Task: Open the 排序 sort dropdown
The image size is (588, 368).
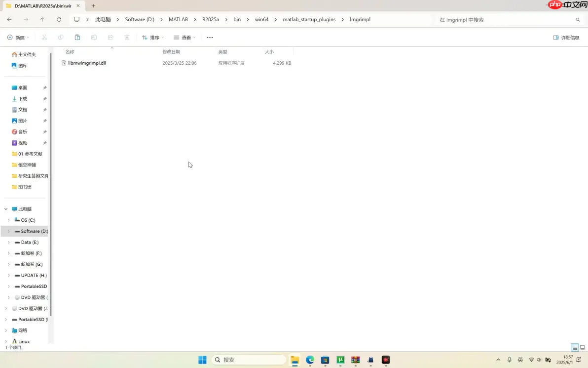Action: pyautogui.click(x=154, y=37)
